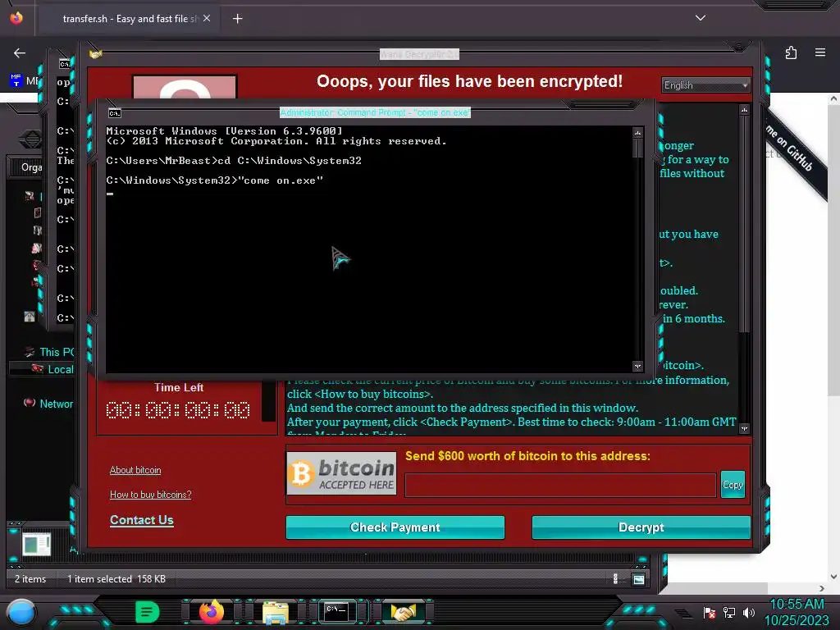The height and width of the screenshot is (630, 840).
Task: Click Command Prompt scroll-down arrow
Action: tap(637, 367)
